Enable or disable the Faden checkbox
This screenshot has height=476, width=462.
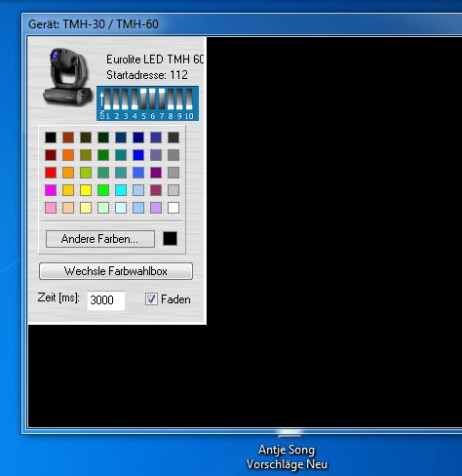151,299
